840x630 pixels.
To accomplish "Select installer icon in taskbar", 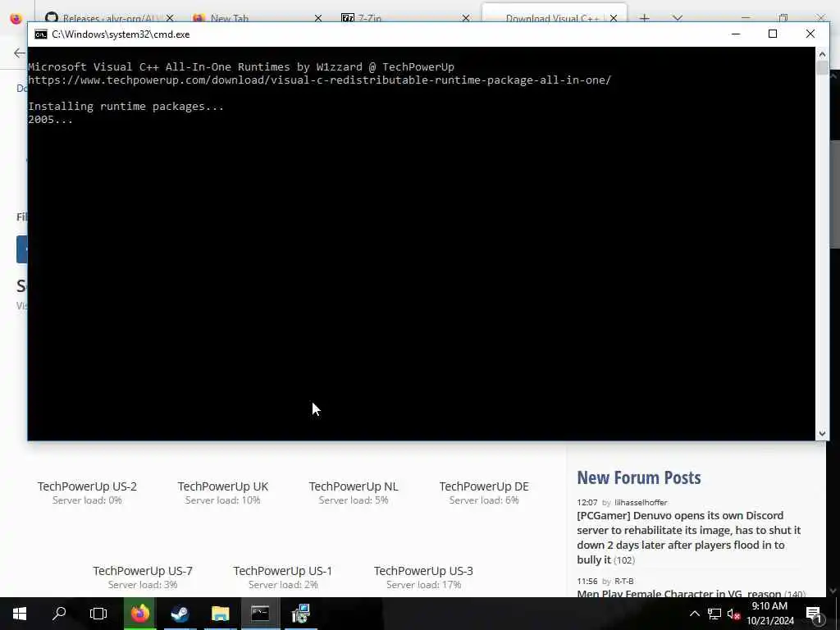I will pos(300,614).
